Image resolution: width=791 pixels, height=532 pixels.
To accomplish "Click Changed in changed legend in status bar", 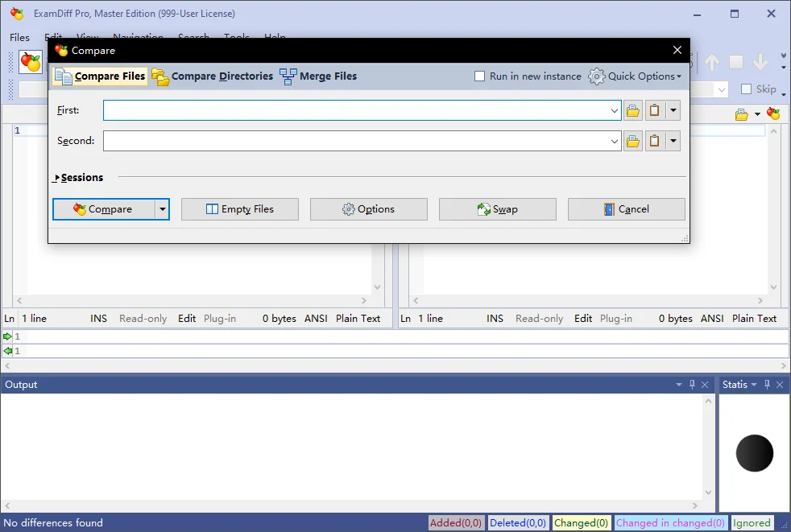I will click(x=670, y=523).
